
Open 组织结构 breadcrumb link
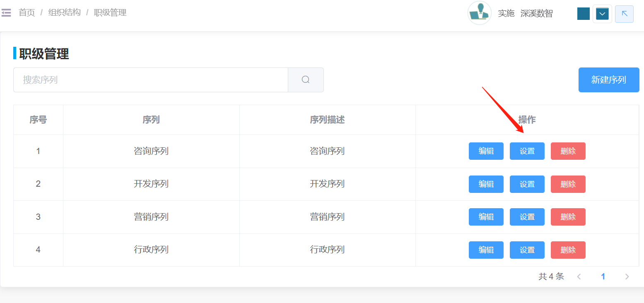(64, 13)
